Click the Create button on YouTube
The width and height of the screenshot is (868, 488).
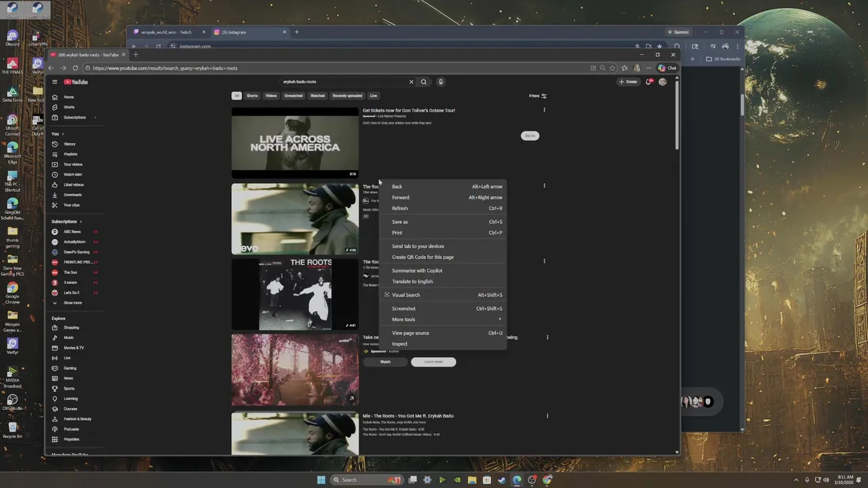coord(628,82)
